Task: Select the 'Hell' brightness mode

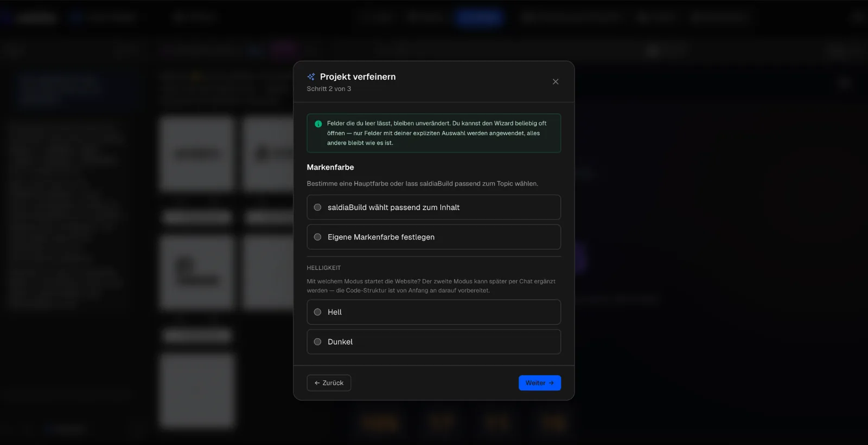Action: tap(433, 312)
